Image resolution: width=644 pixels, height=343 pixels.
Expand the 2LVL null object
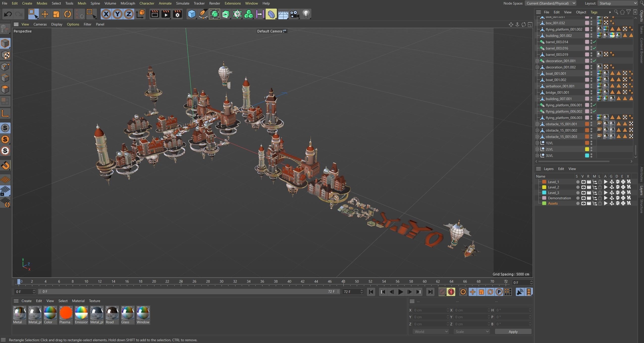tap(537, 149)
